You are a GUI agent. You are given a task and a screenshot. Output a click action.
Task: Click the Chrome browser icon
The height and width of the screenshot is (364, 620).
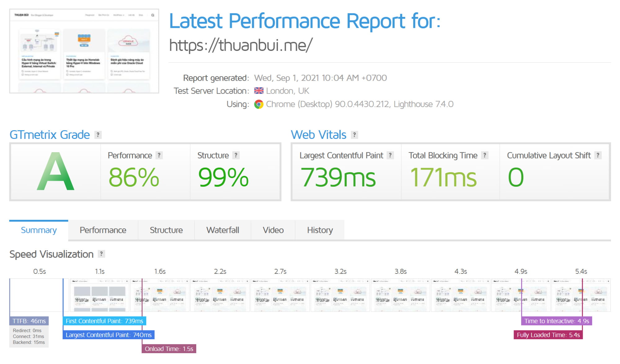tap(259, 104)
